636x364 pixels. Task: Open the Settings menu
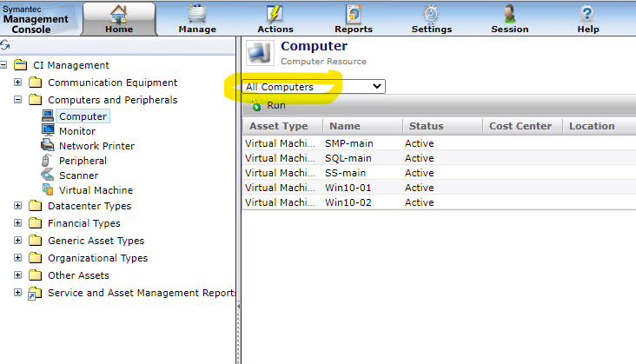432,18
